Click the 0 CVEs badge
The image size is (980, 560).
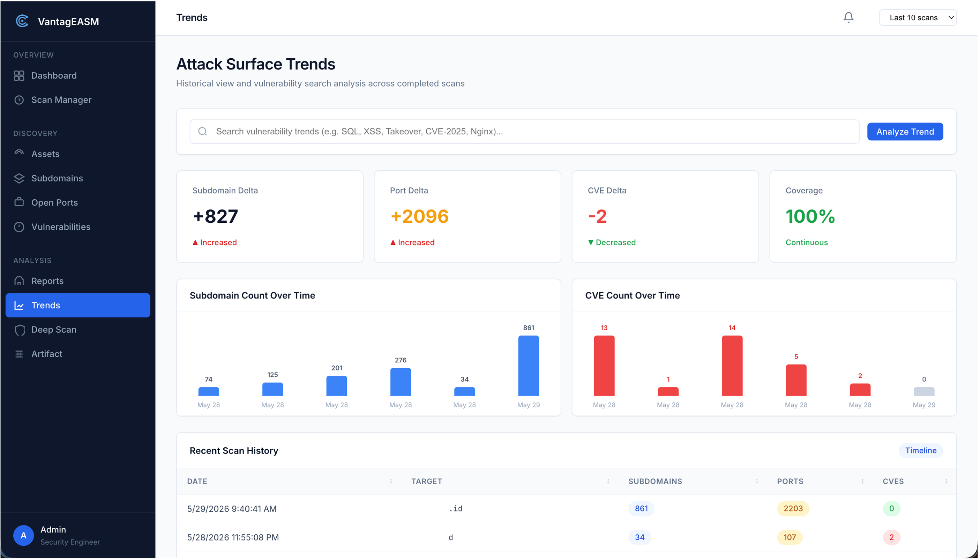(891, 508)
